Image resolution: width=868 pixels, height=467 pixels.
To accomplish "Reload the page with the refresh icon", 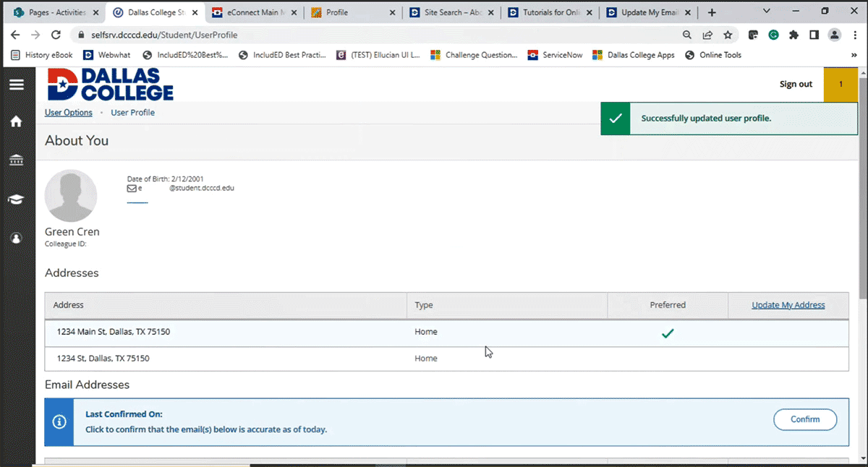I will pos(56,34).
